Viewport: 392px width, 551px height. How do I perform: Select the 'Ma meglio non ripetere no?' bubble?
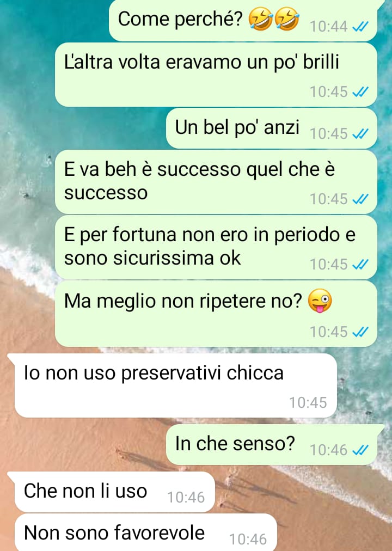pyautogui.click(x=216, y=314)
